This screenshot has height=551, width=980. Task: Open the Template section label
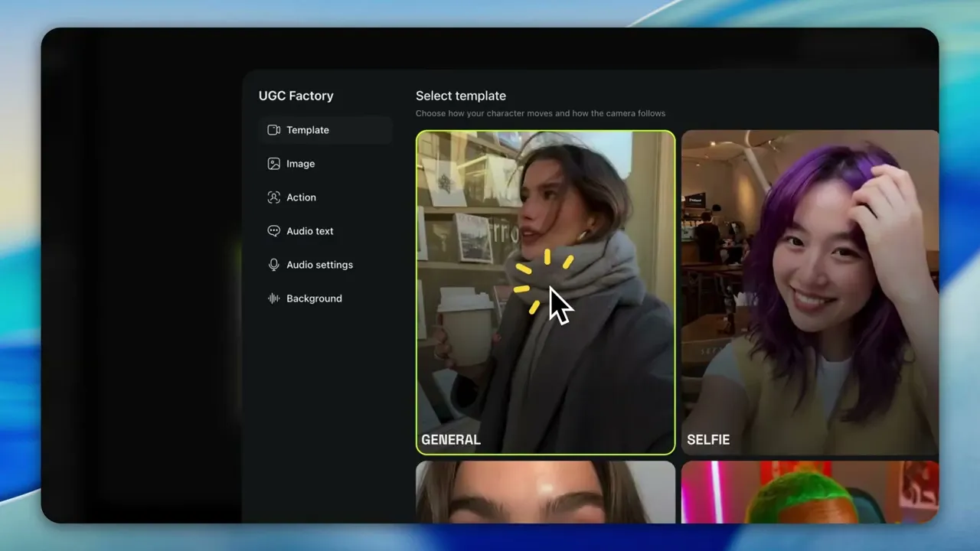[x=308, y=130]
